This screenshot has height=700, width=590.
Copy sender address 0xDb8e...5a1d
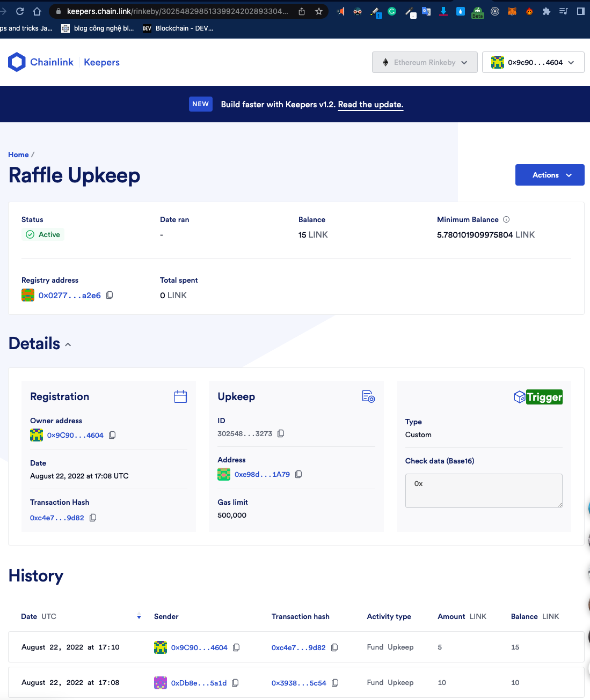click(235, 683)
